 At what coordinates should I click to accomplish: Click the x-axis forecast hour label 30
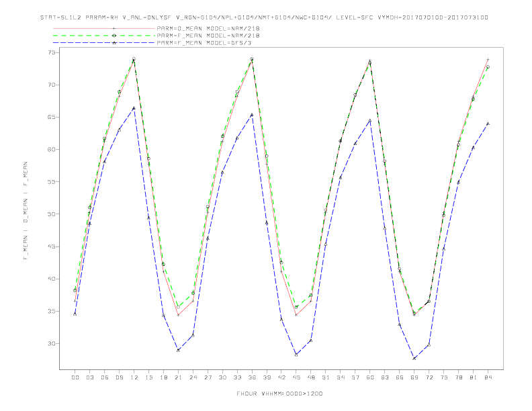click(x=222, y=377)
